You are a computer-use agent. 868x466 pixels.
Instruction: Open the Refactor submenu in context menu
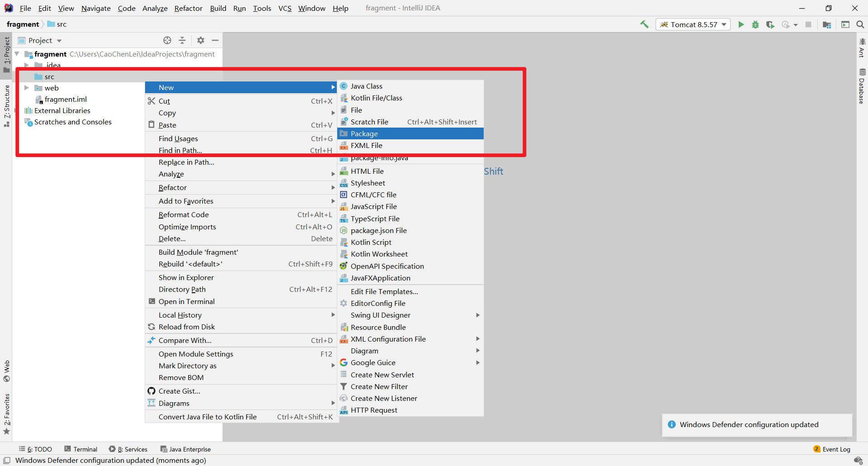[x=241, y=188]
